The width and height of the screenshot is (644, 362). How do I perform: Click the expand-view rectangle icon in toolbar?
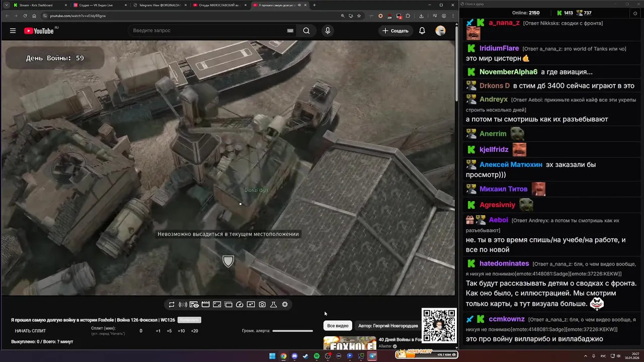(217, 305)
